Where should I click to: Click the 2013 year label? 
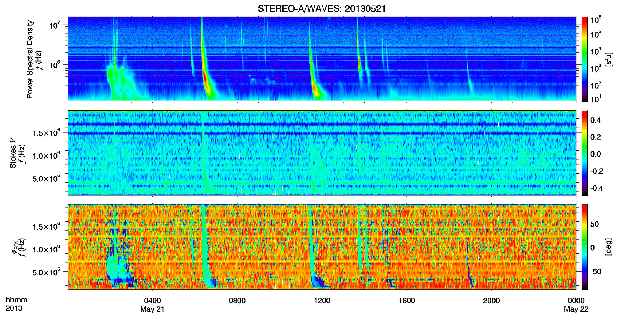tap(14, 308)
